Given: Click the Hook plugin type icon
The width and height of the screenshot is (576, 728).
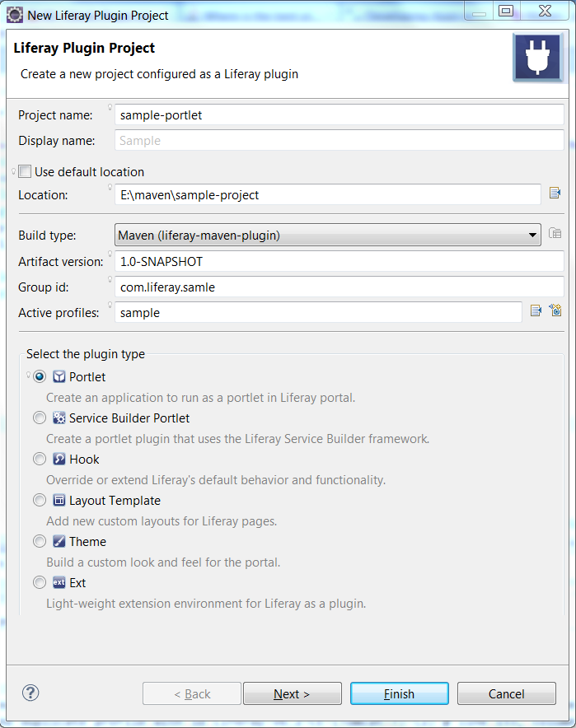Looking at the screenshot, I should (59, 460).
